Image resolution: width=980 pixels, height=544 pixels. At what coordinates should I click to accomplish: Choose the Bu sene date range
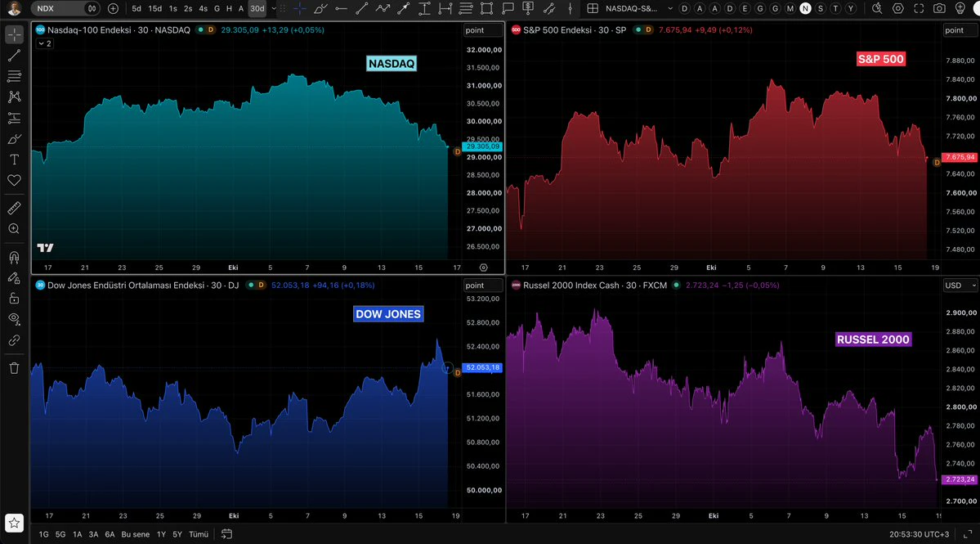(136, 535)
